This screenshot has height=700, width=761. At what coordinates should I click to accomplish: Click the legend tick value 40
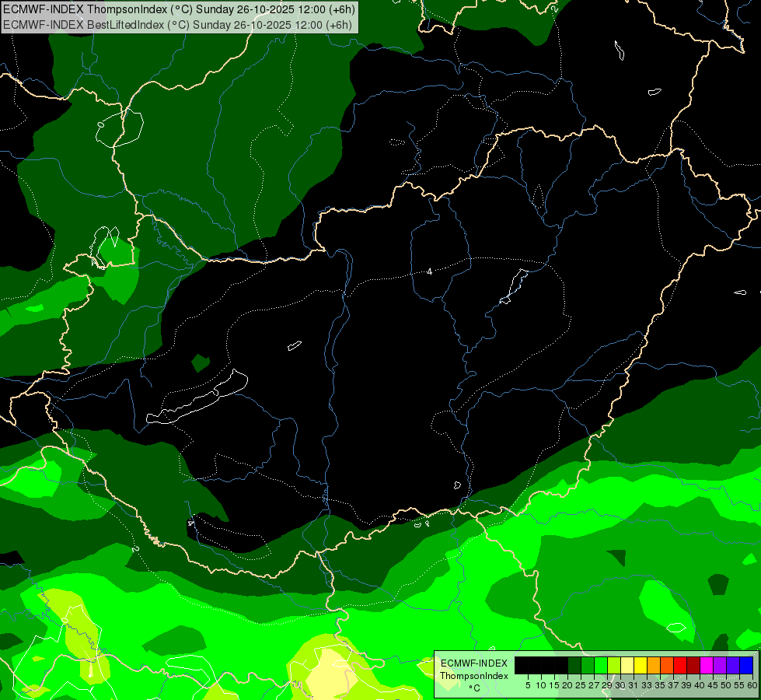(x=700, y=685)
